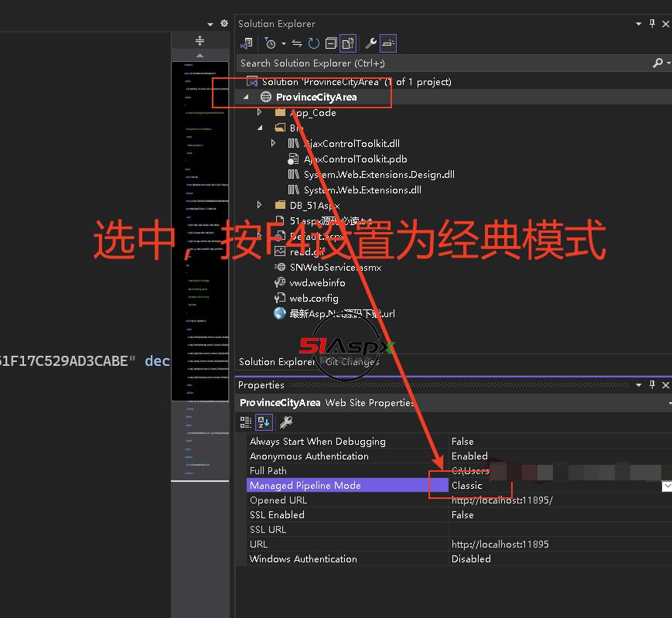672x618 pixels.
Task: Expand the App_Code folder
Action: pyautogui.click(x=260, y=112)
